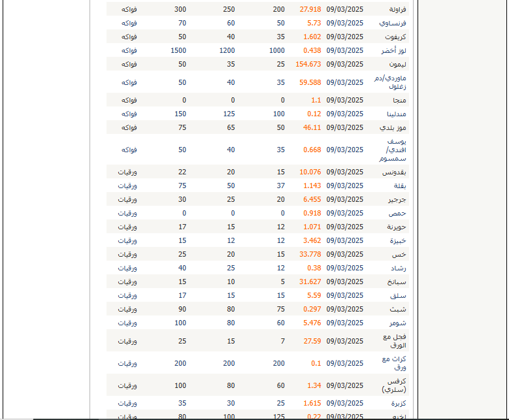The width and height of the screenshot is (509, 420).
Task: Click the موز بلدي product name
Action: [394, 128]
